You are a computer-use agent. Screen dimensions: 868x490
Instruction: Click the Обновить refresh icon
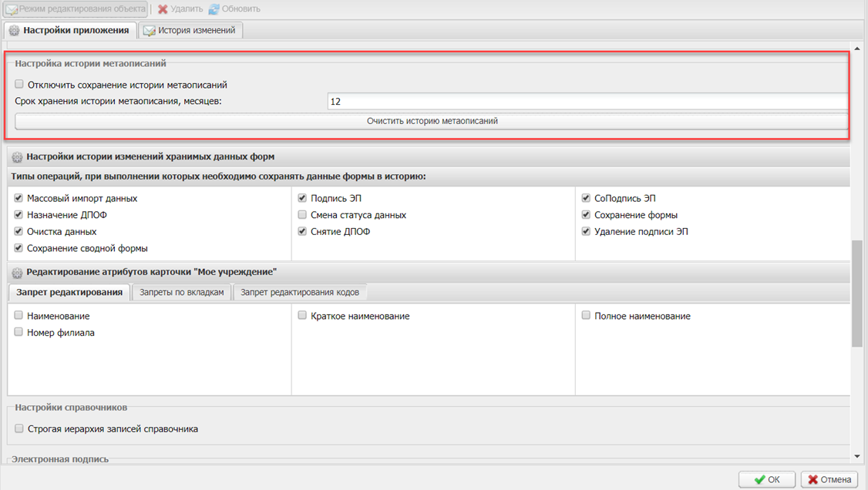[214, 9]
